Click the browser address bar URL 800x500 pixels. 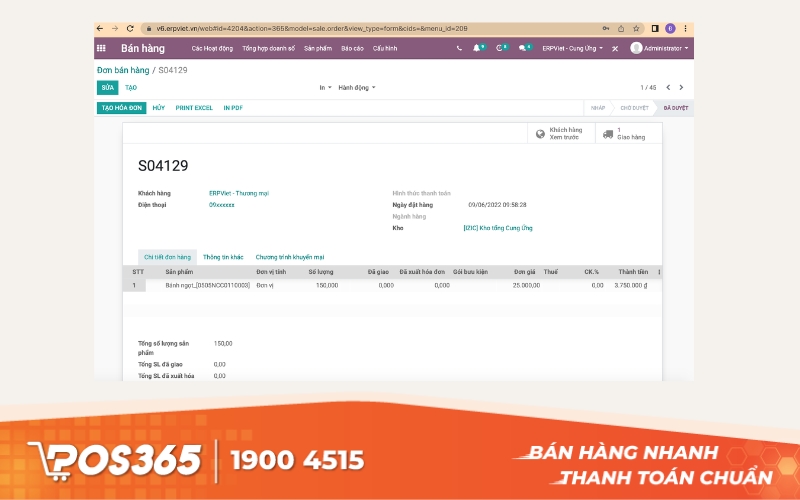[312, 29]
